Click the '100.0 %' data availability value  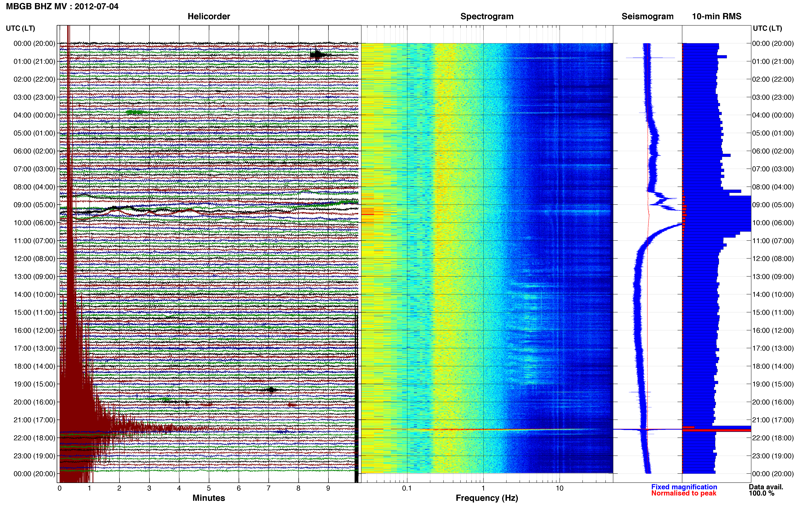[x=762, y=493]
